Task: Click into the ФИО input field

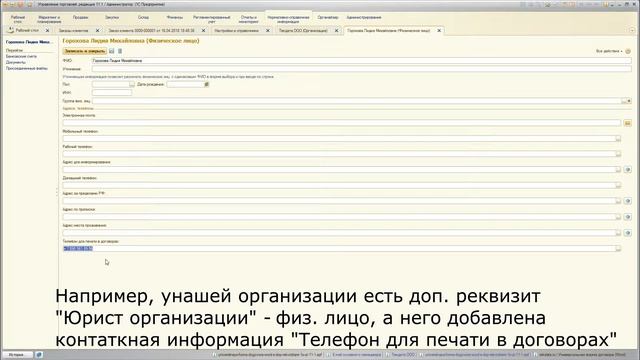Action: [362, 60]
